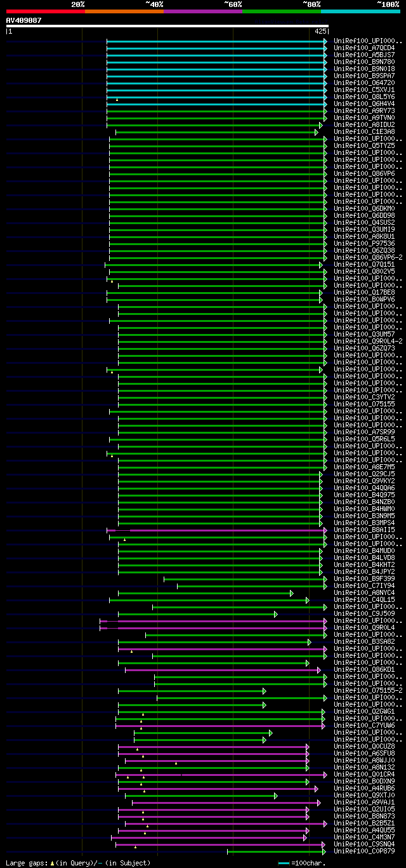Select the UniRef100_A9VAJ1 label

tap(364, 802)
